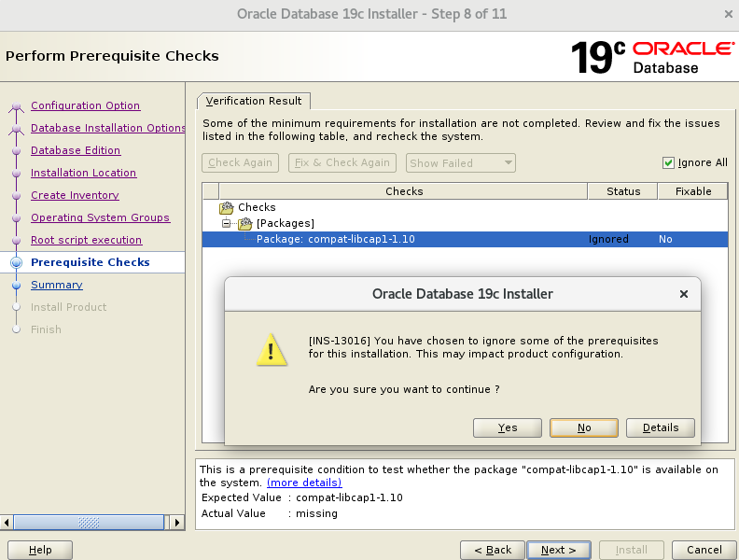739x560 pixels.
Task: Click the [Packages] folder icon
Action: [x=245, y=223]
